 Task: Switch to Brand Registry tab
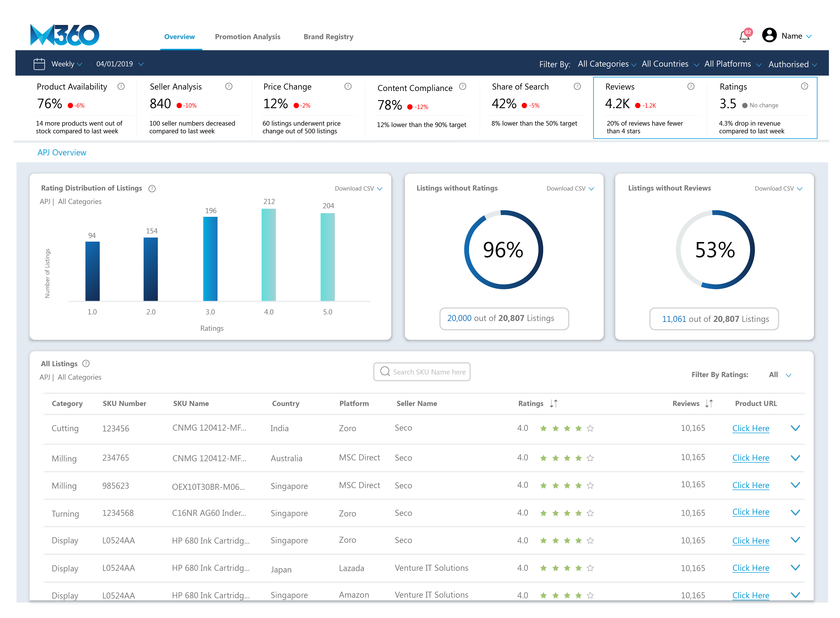[x=328, y=37]
